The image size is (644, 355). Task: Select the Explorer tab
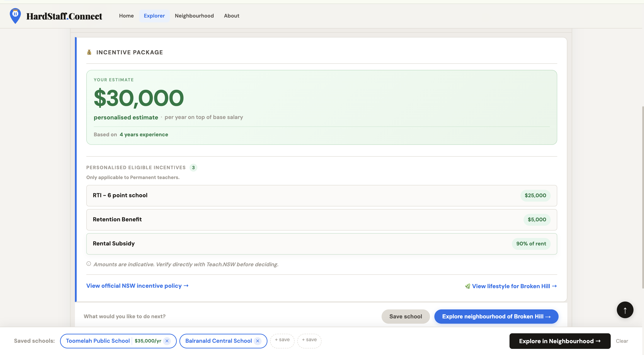(x=154, y=16)
